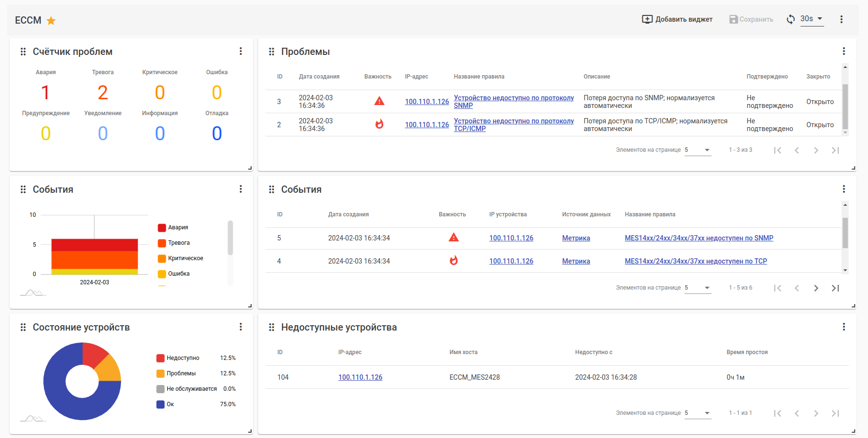868x438 pixels.
Task: Open items-per-page dropdown in Проблемы table
Action: [697, 150]
